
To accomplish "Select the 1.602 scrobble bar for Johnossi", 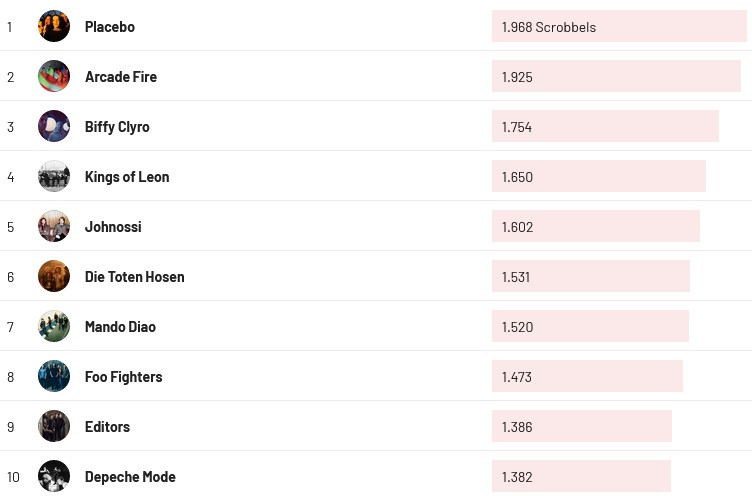I will click(x=595, y=227).
